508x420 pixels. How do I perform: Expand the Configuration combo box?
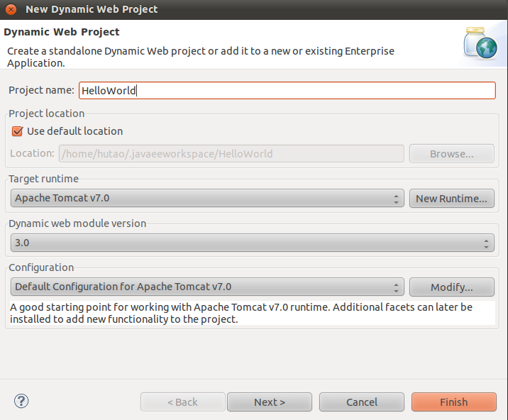click(208, 287)
